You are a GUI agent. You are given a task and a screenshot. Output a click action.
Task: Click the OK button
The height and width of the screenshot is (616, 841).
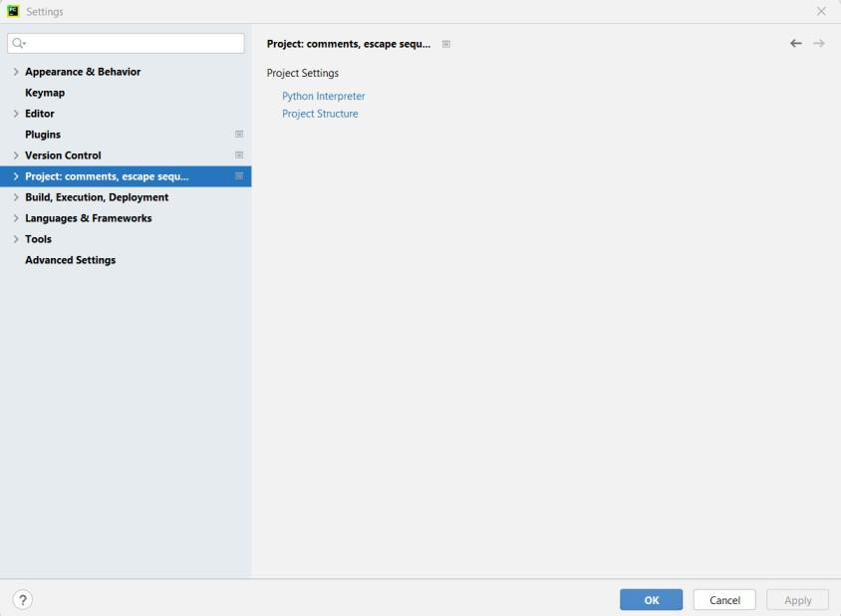[x=651, y=600]
